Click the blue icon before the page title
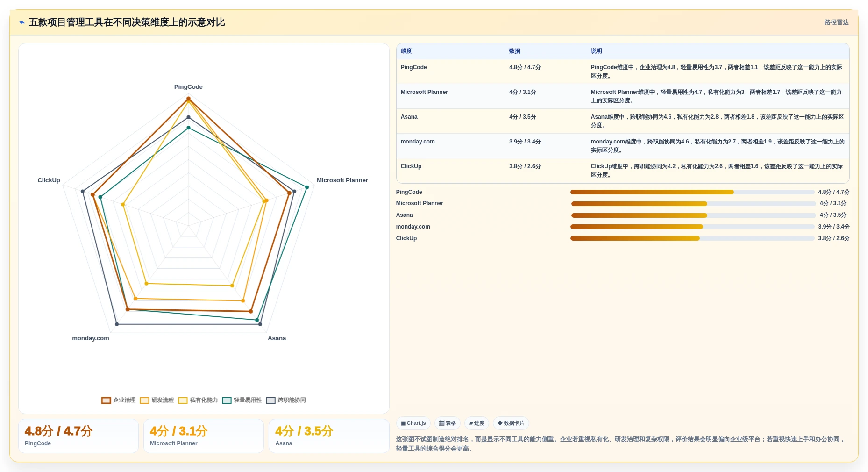868x472 pixels. [21, 22]
